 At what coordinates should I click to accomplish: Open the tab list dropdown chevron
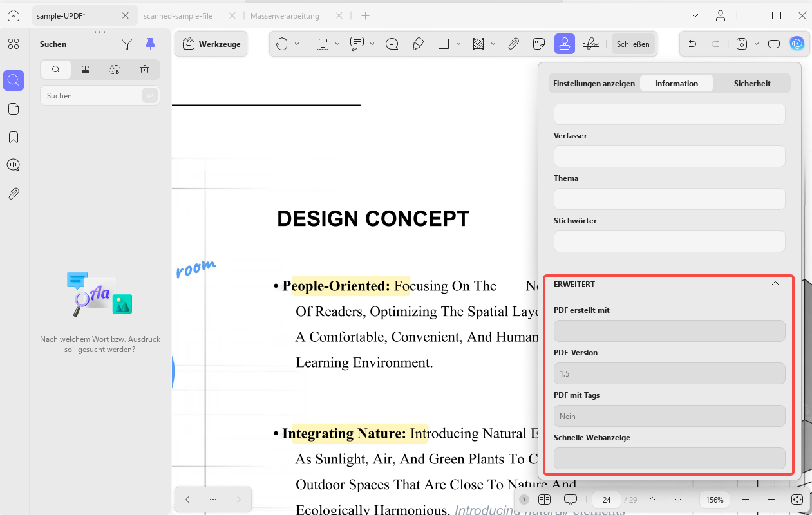click(695, 15)
